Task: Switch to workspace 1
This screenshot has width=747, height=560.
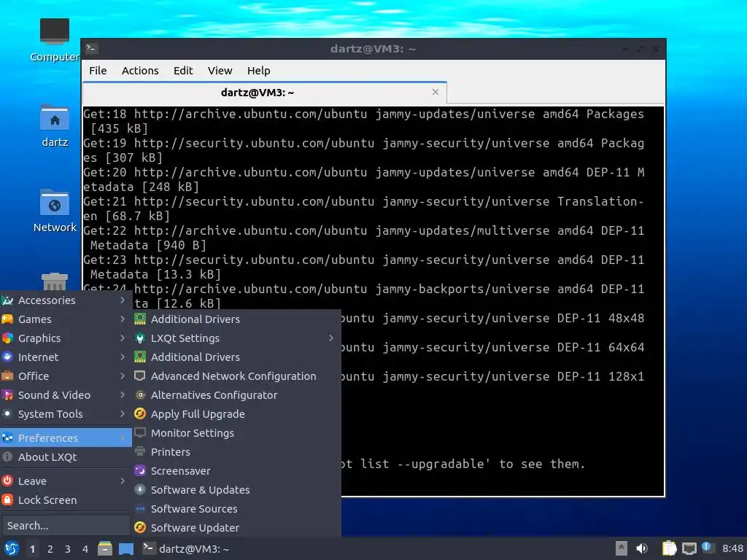Action: pyautogui.click(x=32, y=549)
